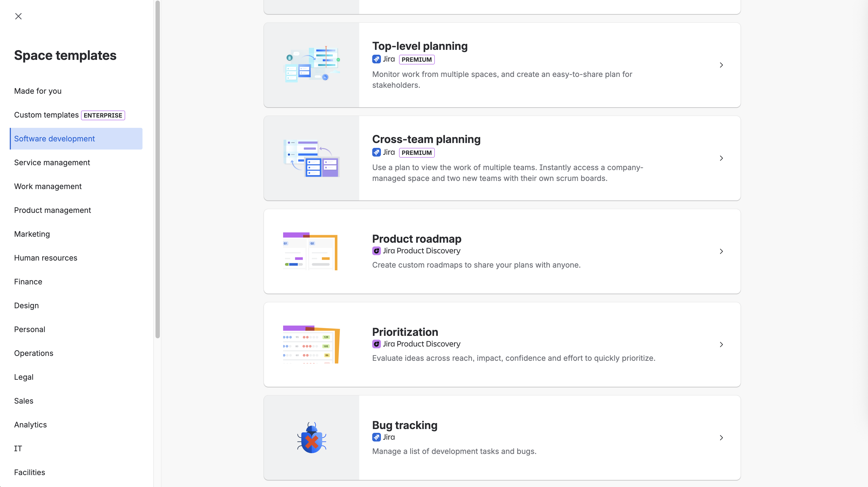Open the Cross-team planning template via chevron
Screen dimensions: 868x487
pos(721,158)
